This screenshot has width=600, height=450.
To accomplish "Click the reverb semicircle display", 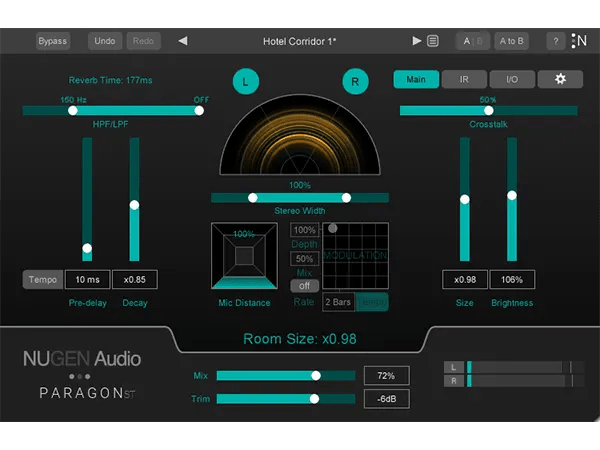I will 300,135.
